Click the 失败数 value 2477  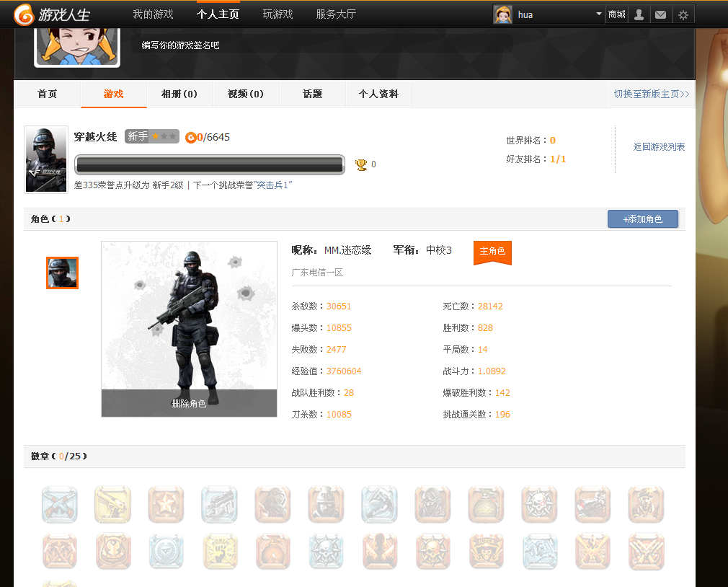click(x=336, y=349)
